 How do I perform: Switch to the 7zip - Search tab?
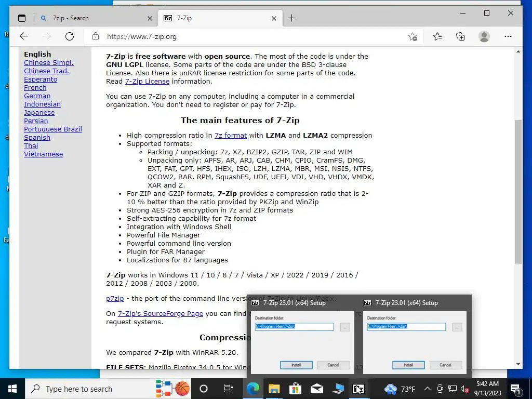[x=95, y=18]
